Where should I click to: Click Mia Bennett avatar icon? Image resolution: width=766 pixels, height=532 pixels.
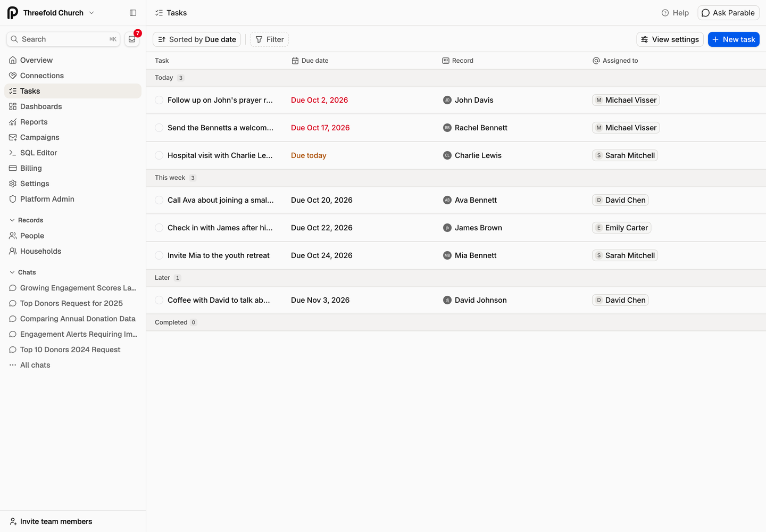click(x=447, y=255)
